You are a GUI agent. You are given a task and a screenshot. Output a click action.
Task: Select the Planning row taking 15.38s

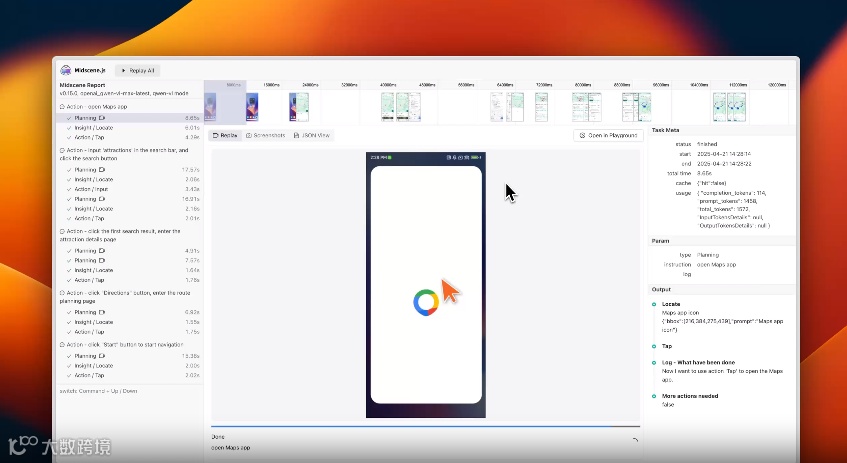click(x=130, y=356)
